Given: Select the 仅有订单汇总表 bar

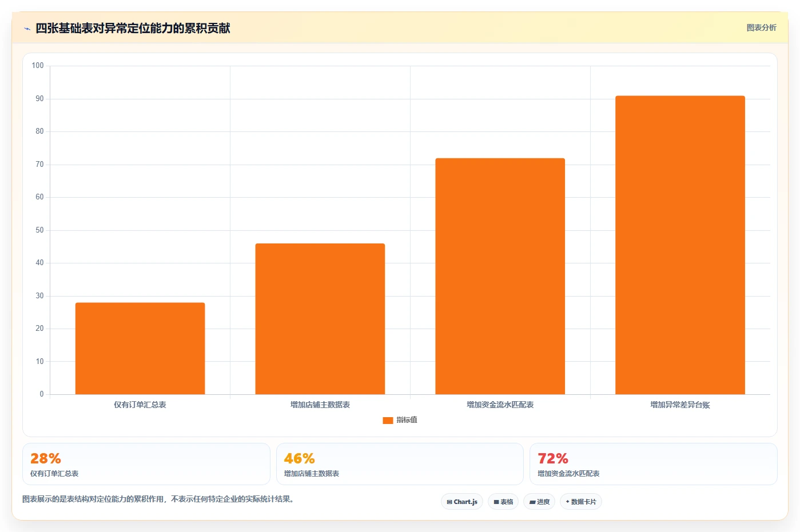Looking at the screenshot, I should coord(140,348).
